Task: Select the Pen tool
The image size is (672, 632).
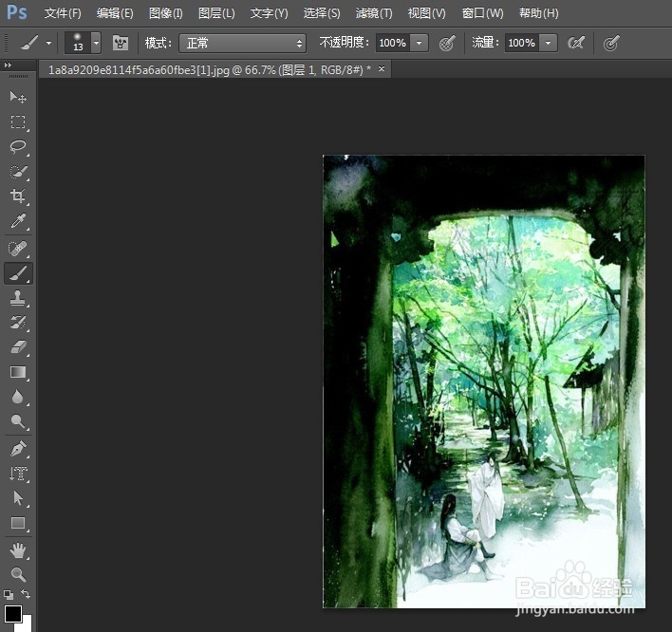Action: point(18,450)
